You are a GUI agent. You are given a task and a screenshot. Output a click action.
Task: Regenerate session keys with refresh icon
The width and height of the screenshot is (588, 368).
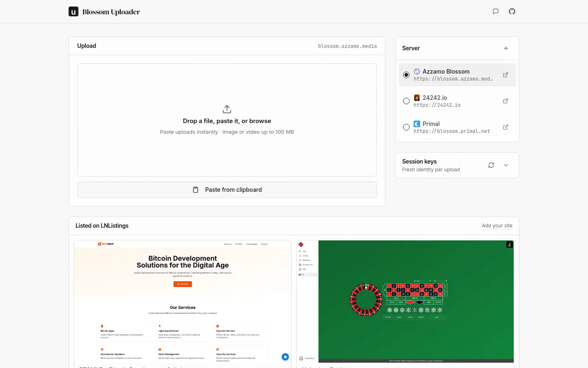tap(491, 165)
